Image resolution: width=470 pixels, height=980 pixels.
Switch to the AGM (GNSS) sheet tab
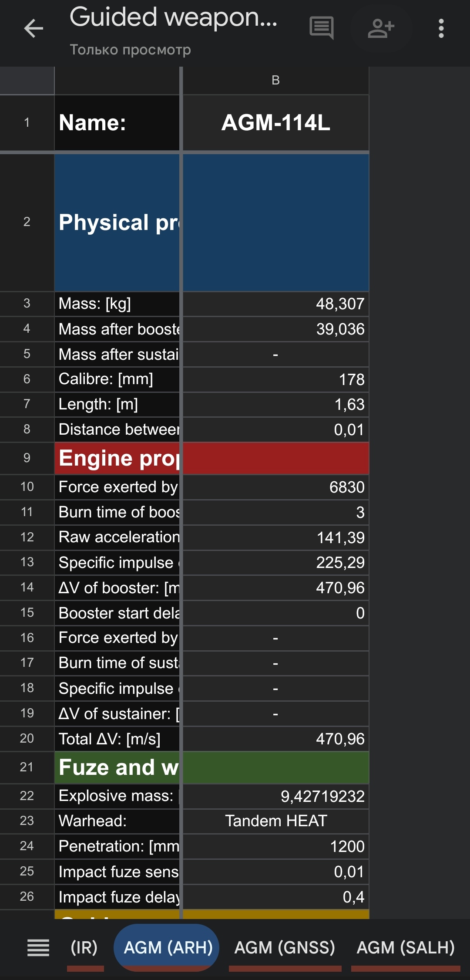click(285, 948)
